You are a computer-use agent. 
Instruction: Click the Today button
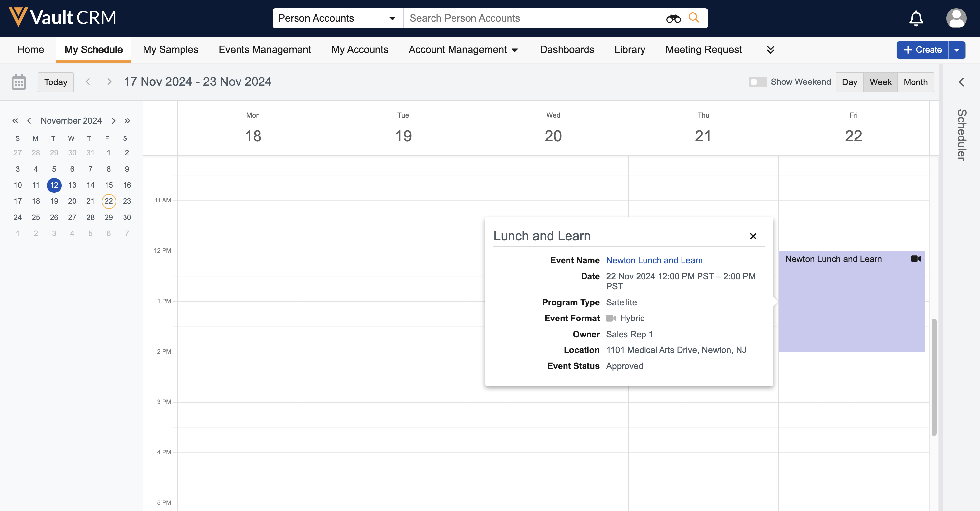(x=56, y=82)
